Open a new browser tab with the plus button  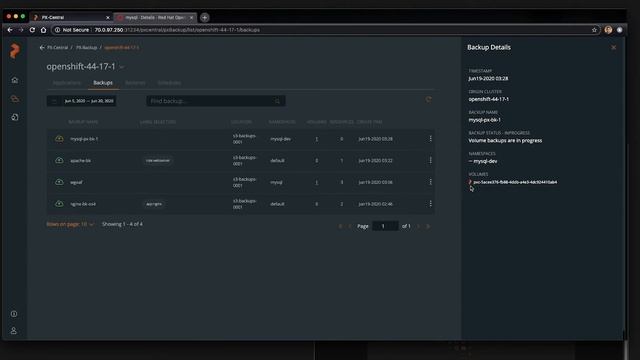205,18
